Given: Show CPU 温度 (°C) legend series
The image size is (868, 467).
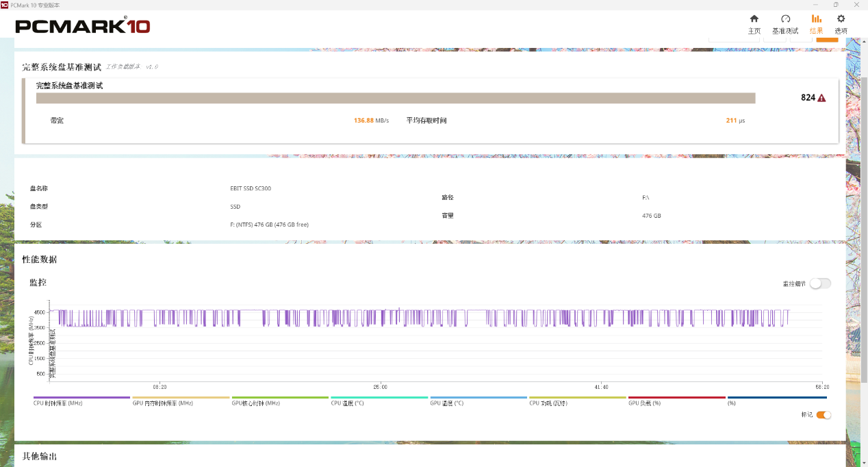Looking at the screenshot, I should point(347,403).
